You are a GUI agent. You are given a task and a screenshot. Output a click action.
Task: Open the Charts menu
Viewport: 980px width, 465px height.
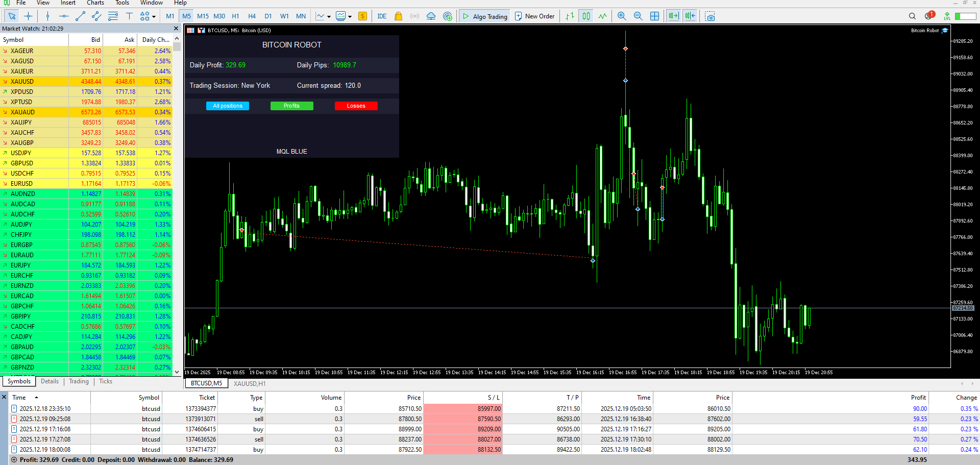(95, 3)
